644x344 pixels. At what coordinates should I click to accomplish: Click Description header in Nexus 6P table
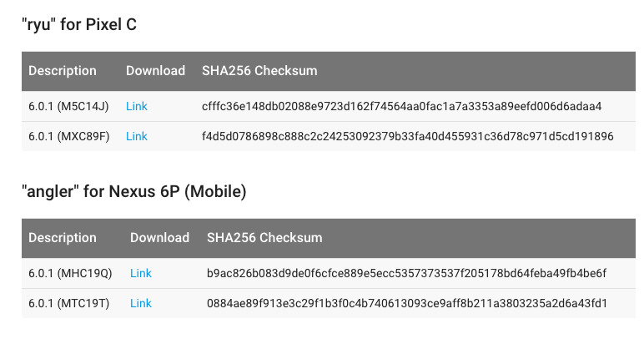pos(63,238)
